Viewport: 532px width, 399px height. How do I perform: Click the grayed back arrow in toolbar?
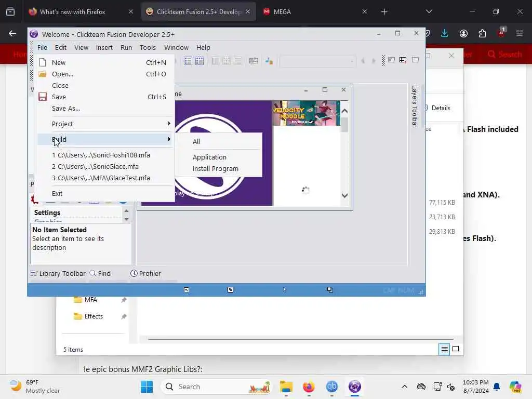(363, 61)
